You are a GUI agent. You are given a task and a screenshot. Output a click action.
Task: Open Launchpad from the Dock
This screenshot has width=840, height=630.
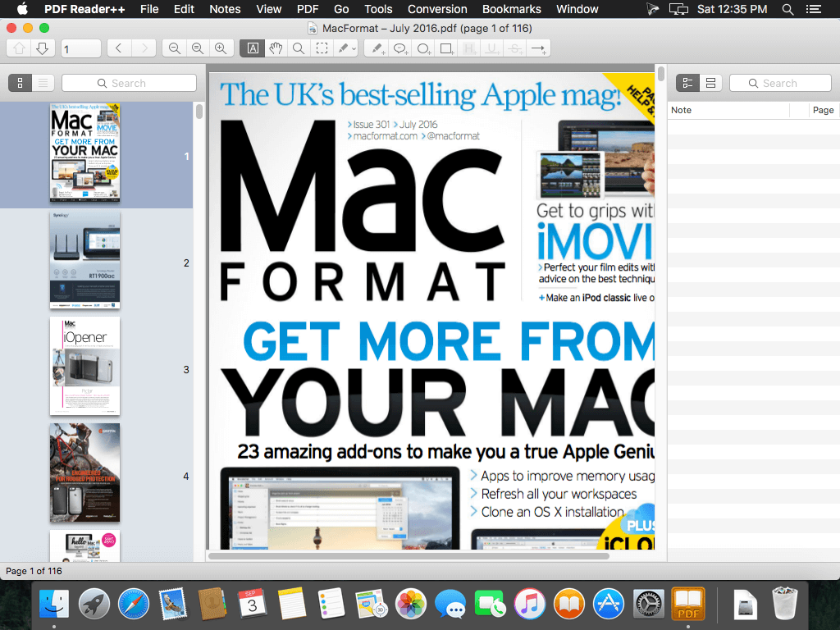click(x=94, y=604)
